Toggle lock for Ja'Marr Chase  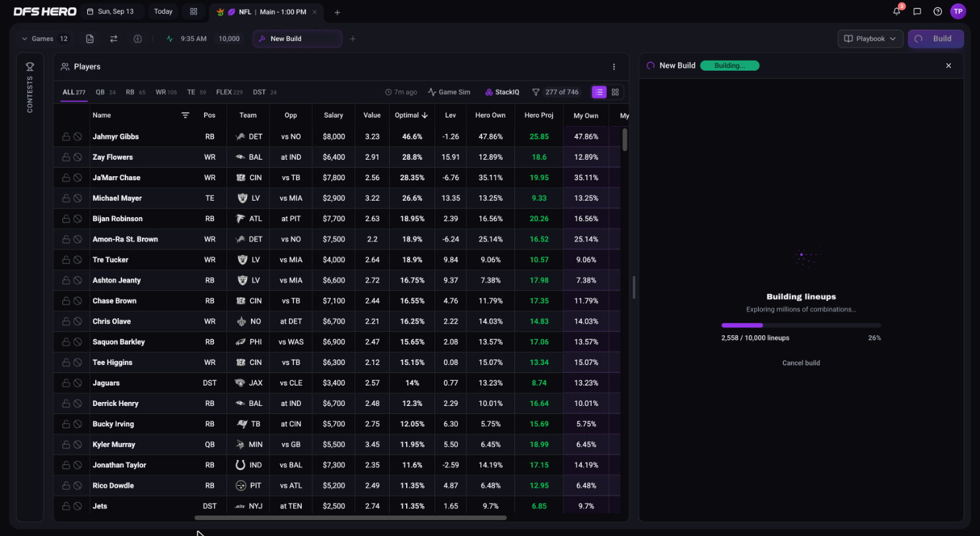(66, 178)
